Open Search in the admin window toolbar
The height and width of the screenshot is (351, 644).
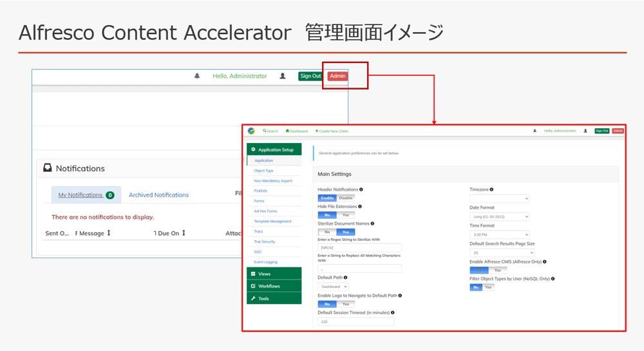270,131
